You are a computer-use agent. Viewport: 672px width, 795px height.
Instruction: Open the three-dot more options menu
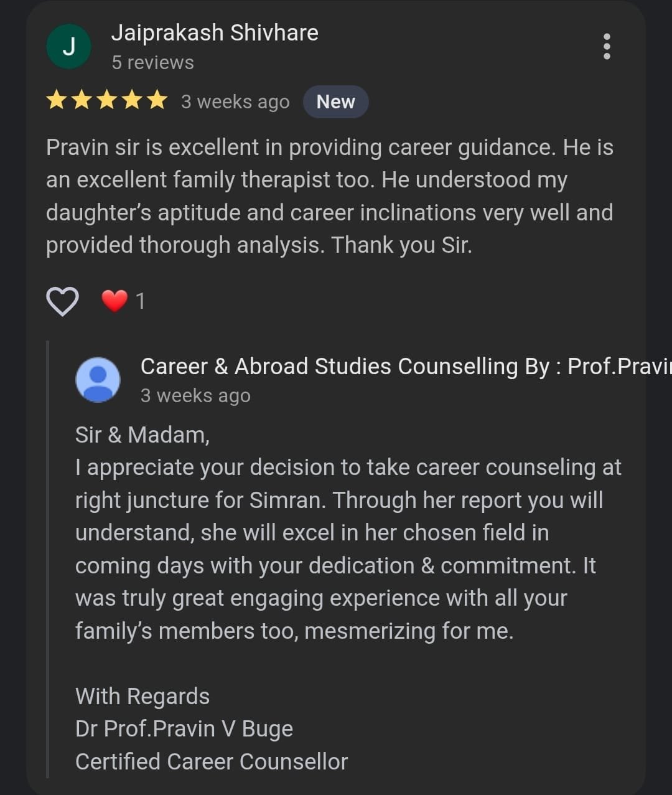coord(607,47)
